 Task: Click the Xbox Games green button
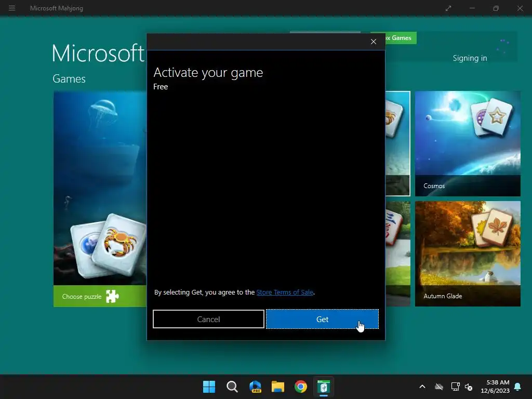click(401, 37)
